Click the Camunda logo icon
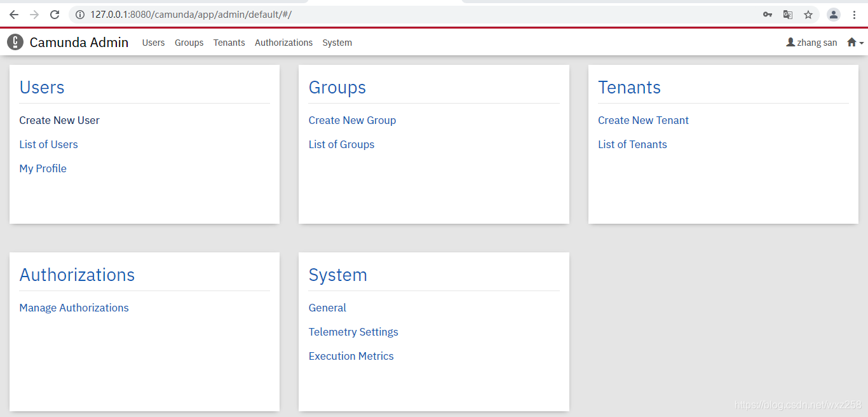The image size is (868, 417). pos(15,43)
